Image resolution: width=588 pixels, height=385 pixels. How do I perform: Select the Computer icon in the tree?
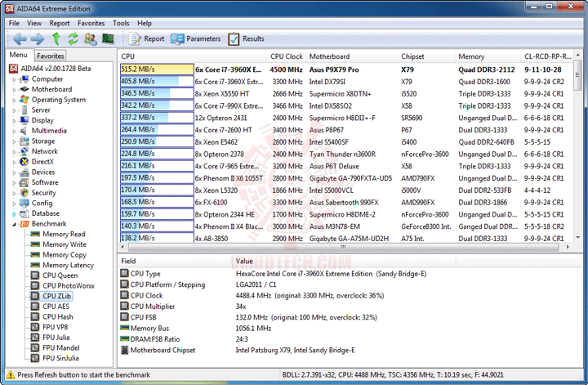[x=24, y=78]
